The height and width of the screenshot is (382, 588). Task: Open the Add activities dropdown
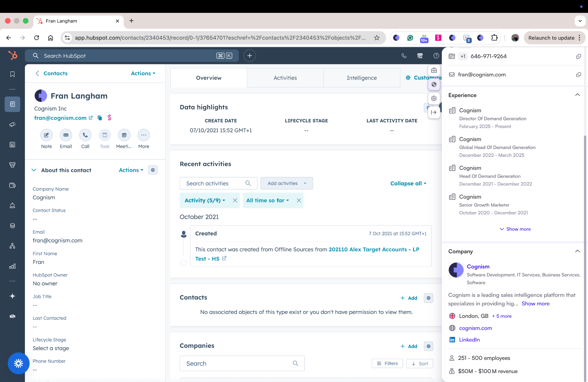pos(287,183)
